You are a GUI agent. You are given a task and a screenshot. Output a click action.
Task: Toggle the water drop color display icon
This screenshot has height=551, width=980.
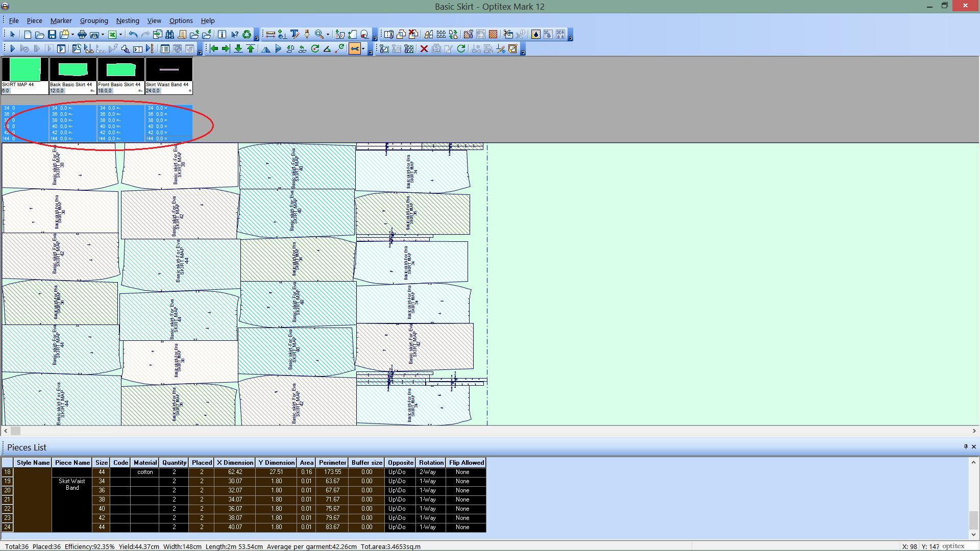pos(535,35)
